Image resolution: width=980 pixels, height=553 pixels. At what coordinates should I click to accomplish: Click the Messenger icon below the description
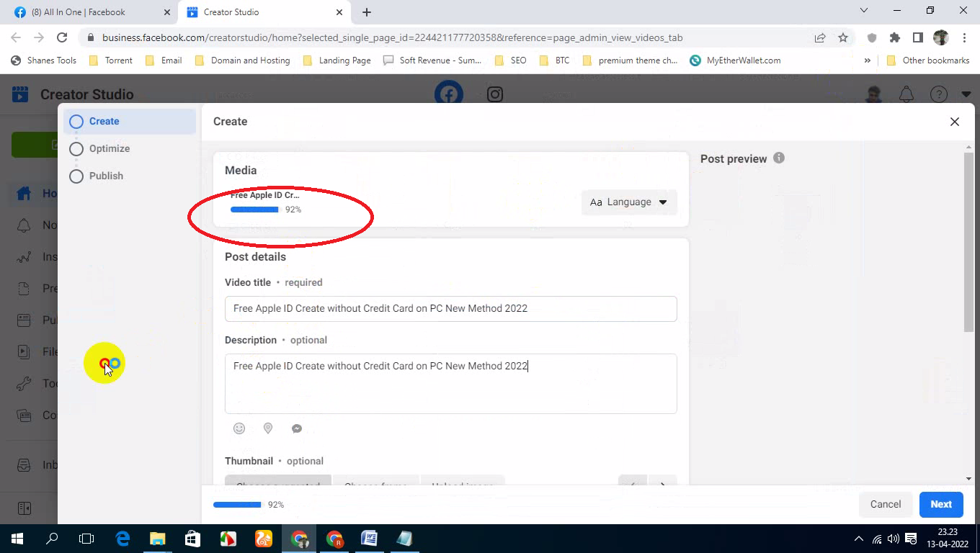pos(297,428)
